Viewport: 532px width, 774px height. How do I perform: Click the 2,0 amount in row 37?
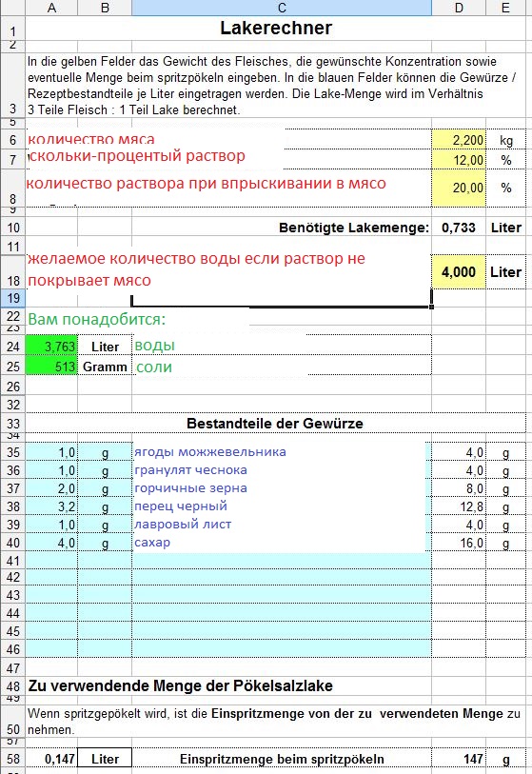click(51, 488)
